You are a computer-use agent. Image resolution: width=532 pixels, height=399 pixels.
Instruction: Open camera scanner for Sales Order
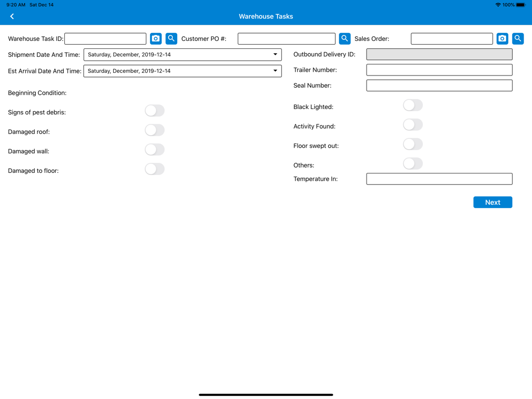point(502,39)
